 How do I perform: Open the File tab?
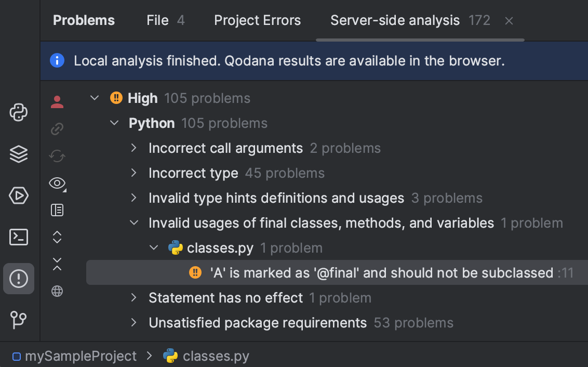click(x=157, y=20)
